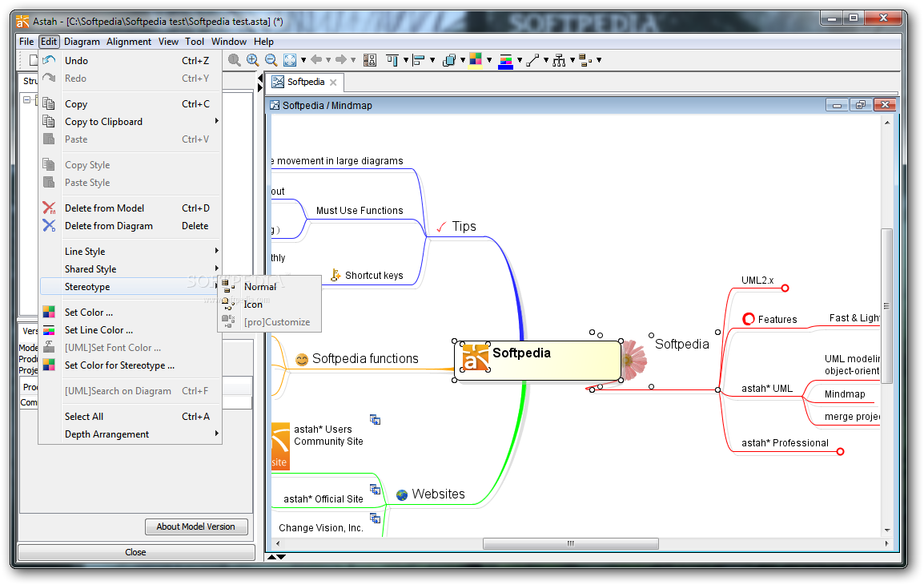924x585 pixels.
Task: Open dropdown arrow next to fill color icon
Action: coord(489,60)
